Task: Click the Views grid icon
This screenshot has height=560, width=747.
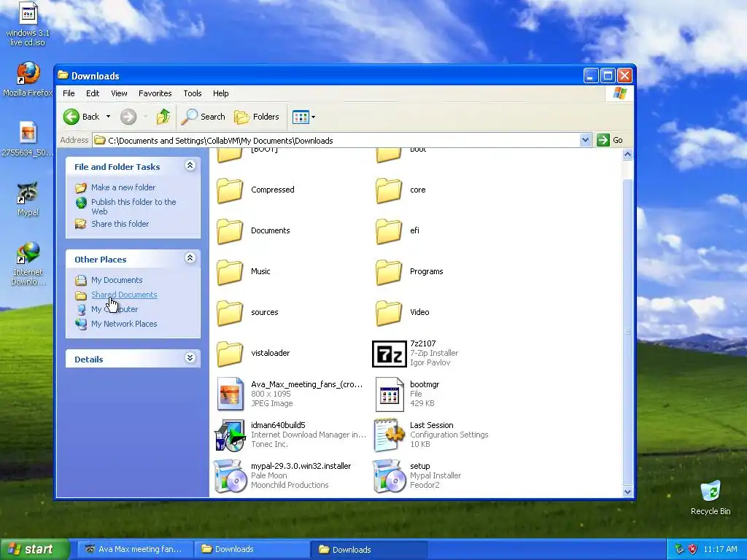Action: pyautogui.click(x=301, y=117)
